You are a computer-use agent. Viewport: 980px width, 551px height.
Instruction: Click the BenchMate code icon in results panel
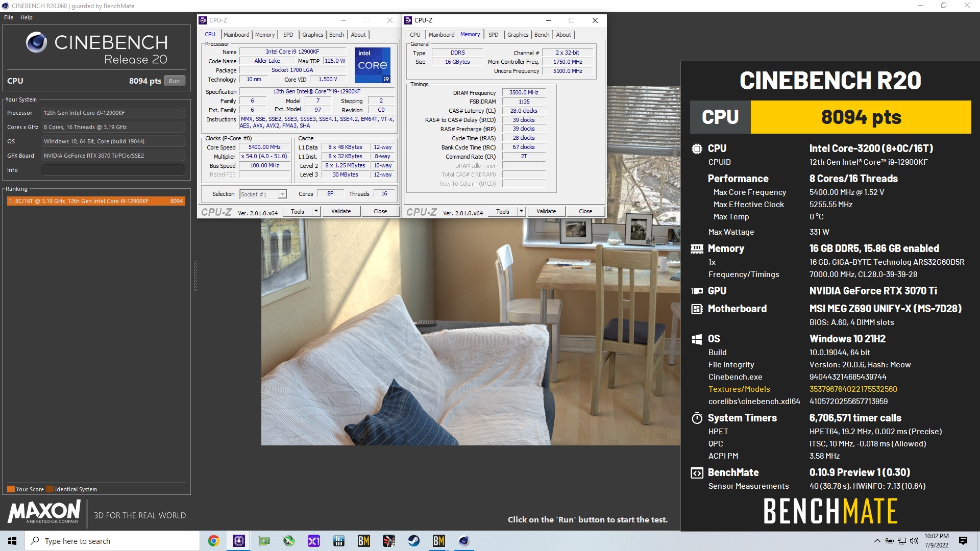click(697, 472)
